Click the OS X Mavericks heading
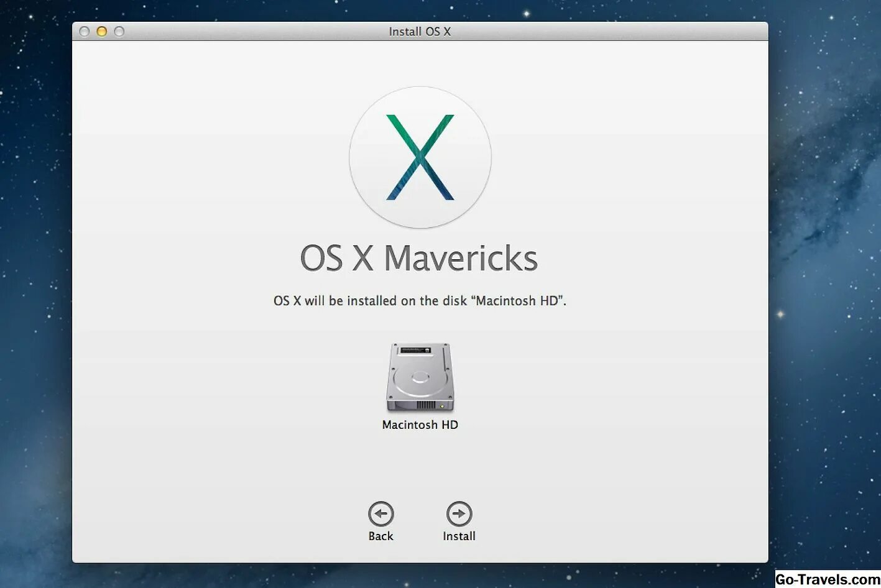The height and width of the screenshot is (588, 881). [419, 258]
